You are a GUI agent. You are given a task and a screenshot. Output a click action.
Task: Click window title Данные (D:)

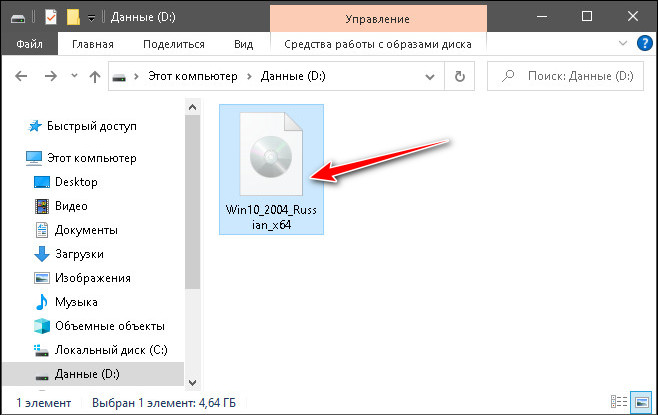point(143,18)
